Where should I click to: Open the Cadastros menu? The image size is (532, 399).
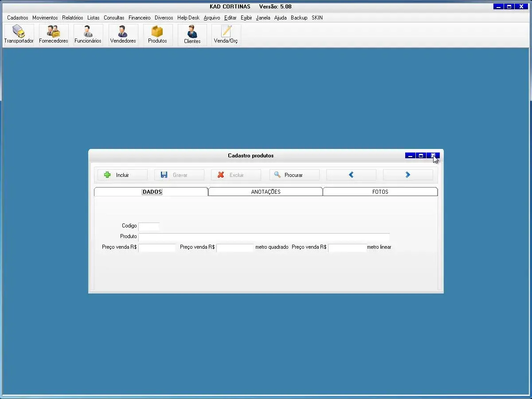[x=18, y=18]
